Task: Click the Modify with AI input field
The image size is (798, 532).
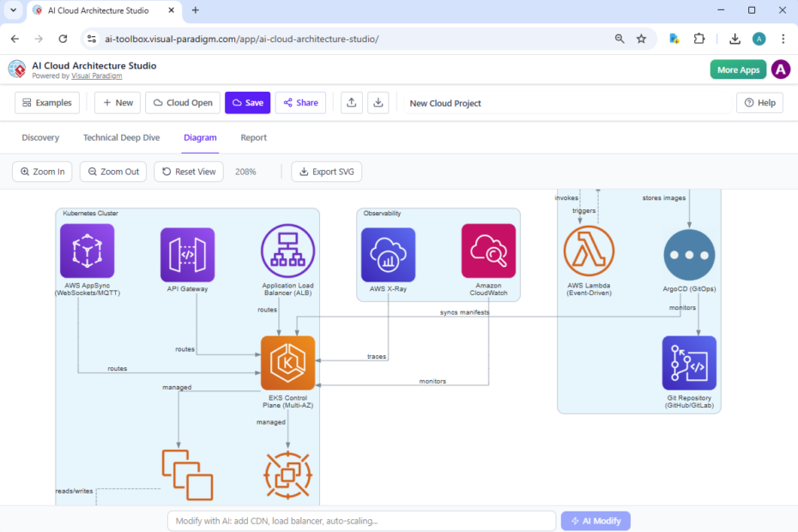Action: (360, 521)
